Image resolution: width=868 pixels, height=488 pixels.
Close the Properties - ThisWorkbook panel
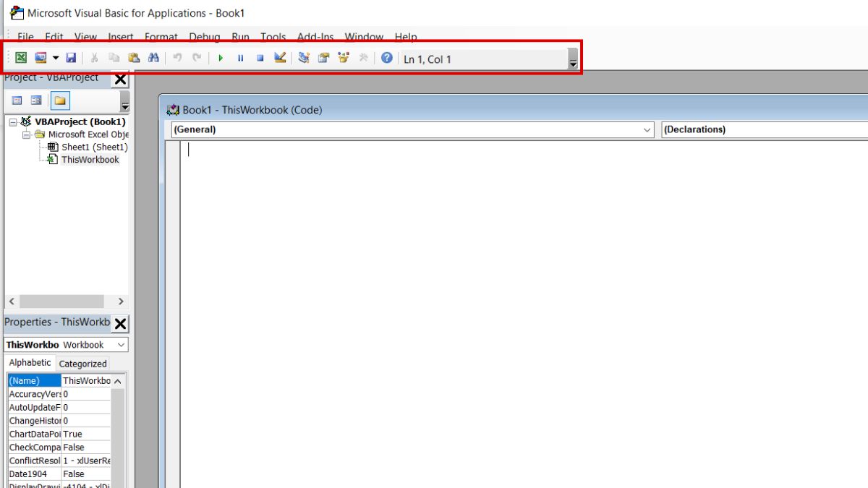coord(120,323)
